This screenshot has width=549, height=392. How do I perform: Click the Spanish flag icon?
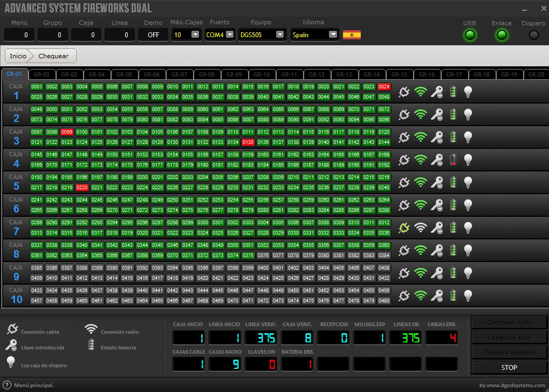(352, 35)
